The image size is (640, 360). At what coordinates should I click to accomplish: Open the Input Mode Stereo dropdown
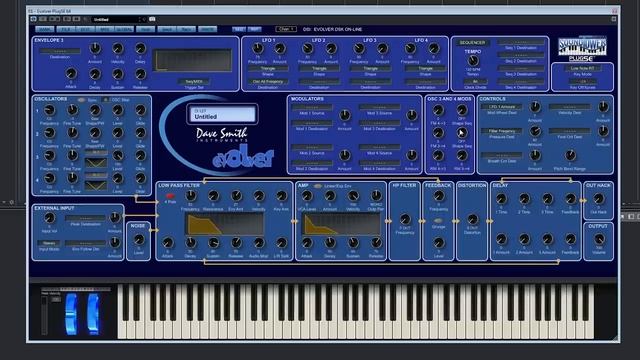(x=49, y=243)
